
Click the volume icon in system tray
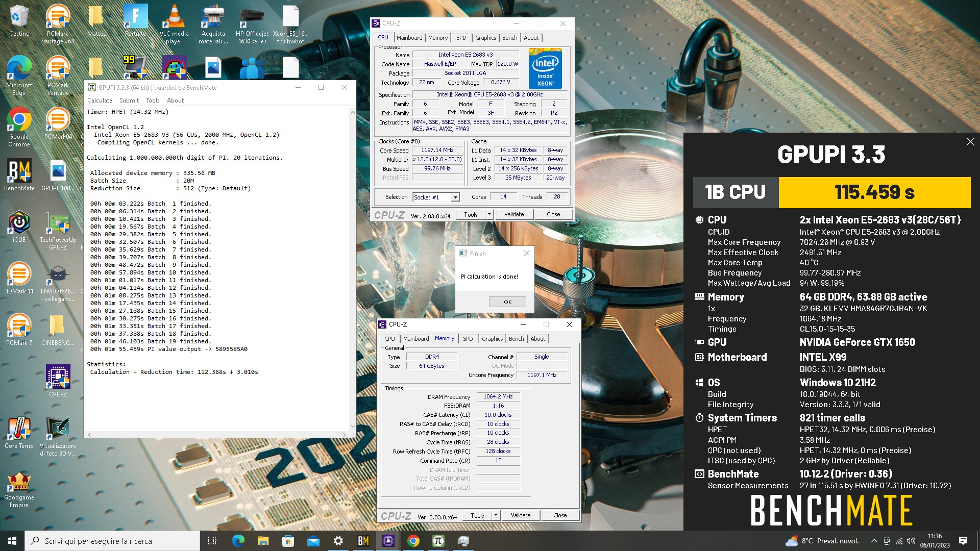point(911,541)
